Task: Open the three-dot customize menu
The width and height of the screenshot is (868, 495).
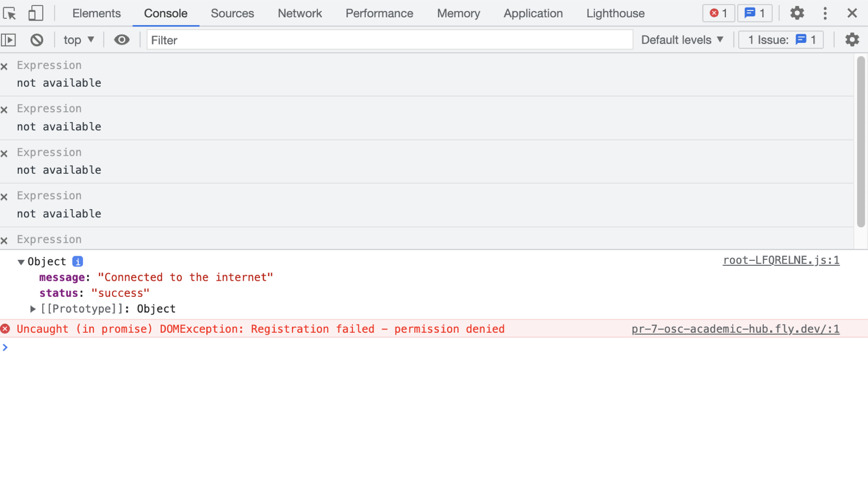Action: coord(825,13)
